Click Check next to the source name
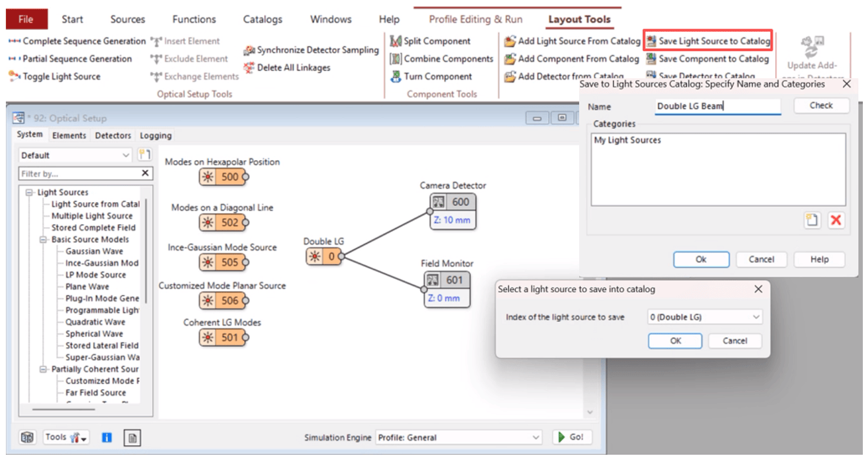The height and width of the screenshot is (460, 868). click(820, 105)
